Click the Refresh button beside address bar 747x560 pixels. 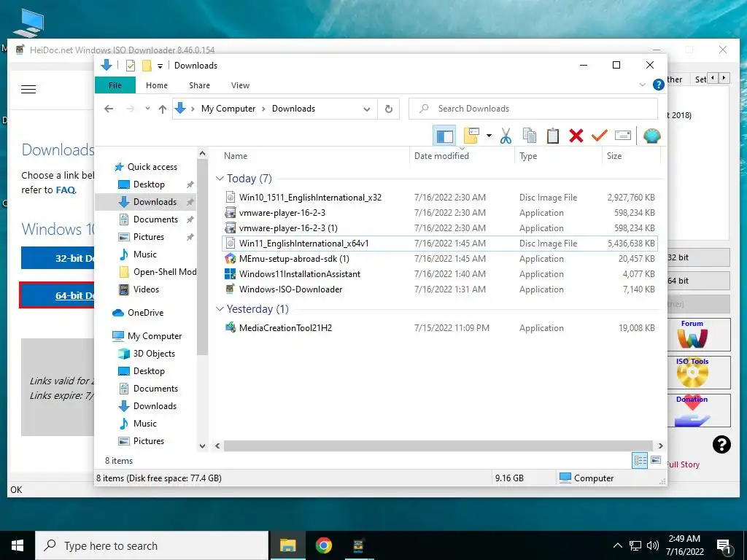click(x=389, y=109)
